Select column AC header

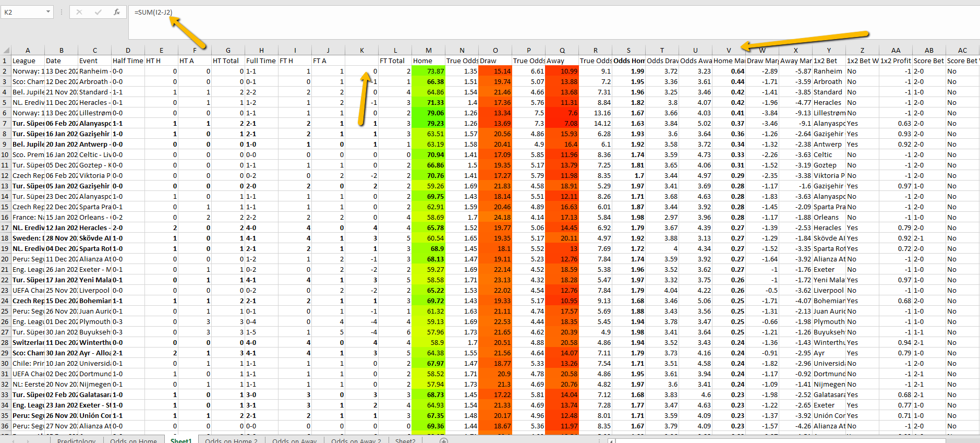963,50
